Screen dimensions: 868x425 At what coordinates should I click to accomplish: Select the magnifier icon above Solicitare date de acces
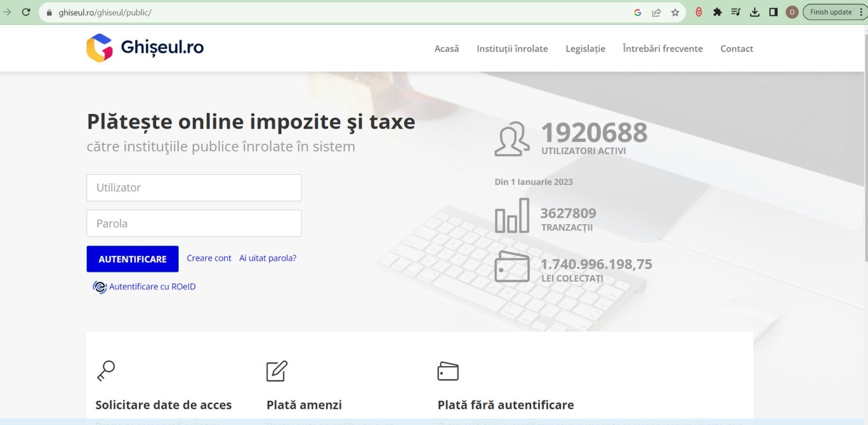(x=106, y=370)
